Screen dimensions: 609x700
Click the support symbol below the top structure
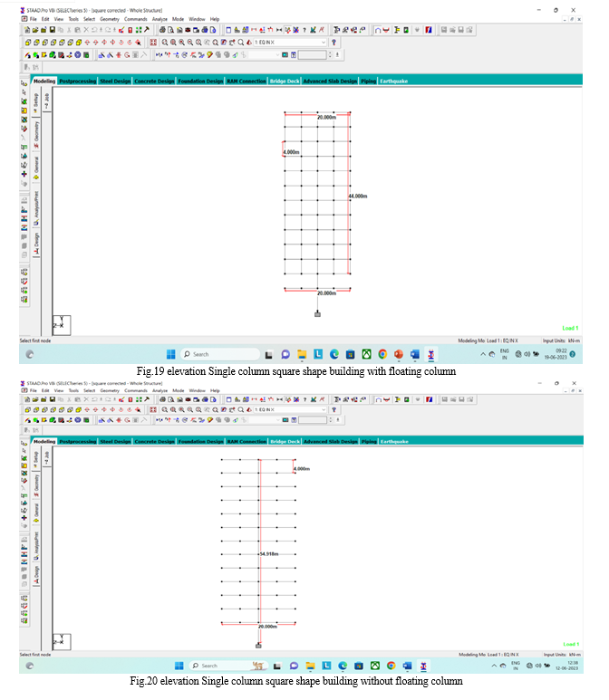(317, 313)
